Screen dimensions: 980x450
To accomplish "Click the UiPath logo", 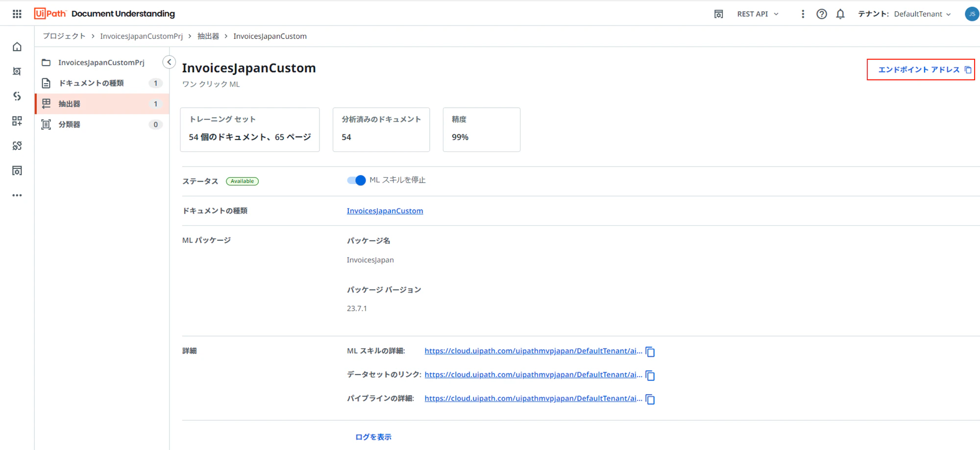I will pos(50,14).
